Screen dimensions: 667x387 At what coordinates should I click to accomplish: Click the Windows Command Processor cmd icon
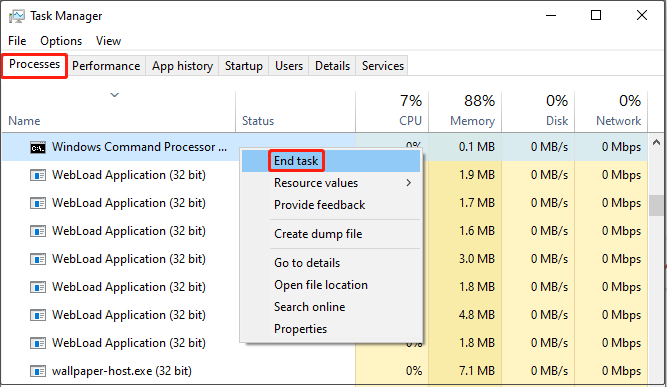(38, 148)
